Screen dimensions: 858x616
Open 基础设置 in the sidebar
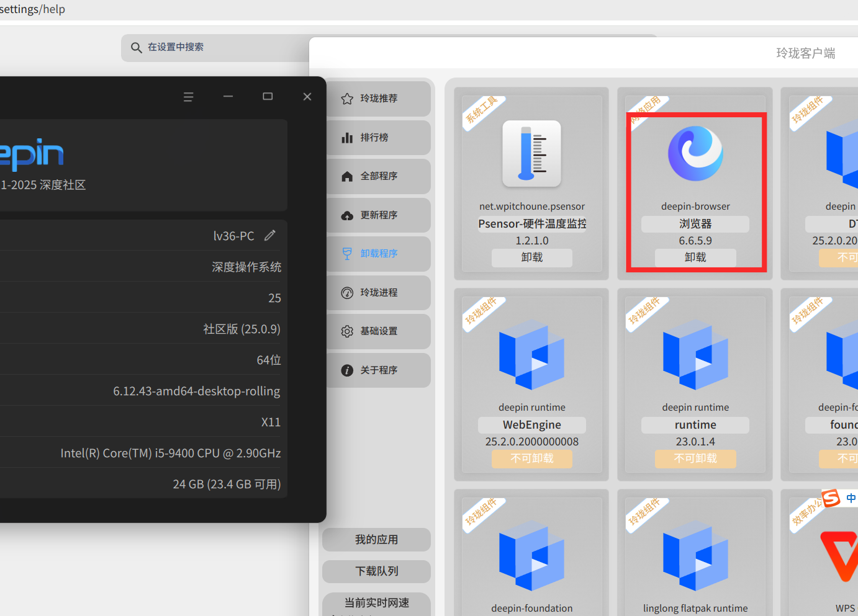point(377,331)
